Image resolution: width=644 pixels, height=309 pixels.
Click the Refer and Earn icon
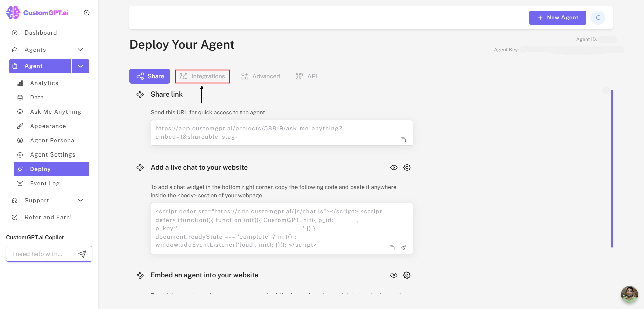(x=15, y=217)
